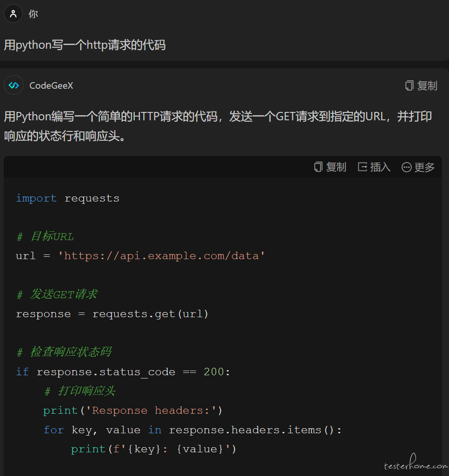Click the code block copy icon

point(318,167)
